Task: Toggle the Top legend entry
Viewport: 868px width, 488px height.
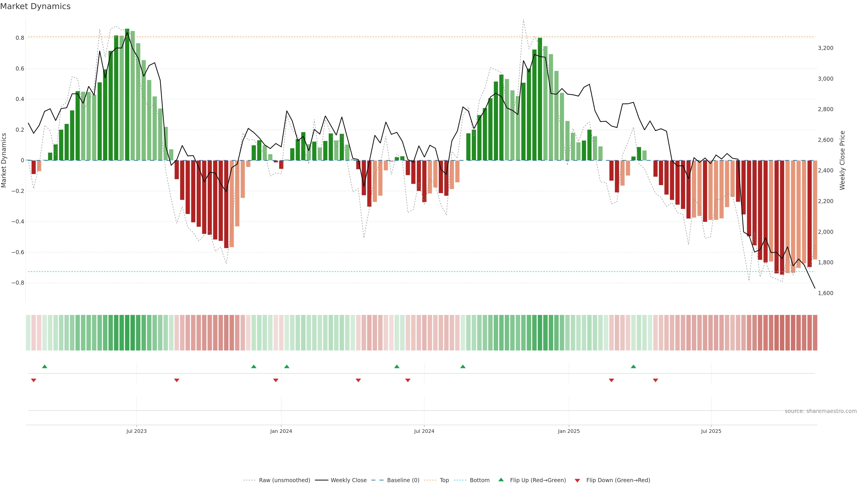Action: (444, 480)
